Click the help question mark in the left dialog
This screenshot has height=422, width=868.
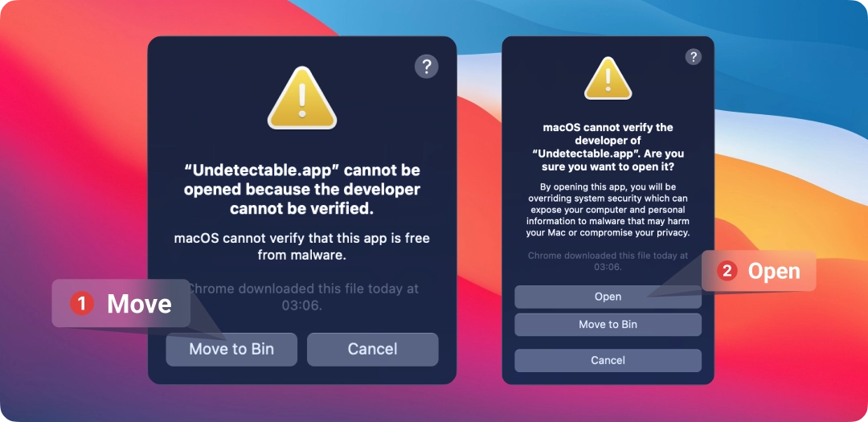426,67
